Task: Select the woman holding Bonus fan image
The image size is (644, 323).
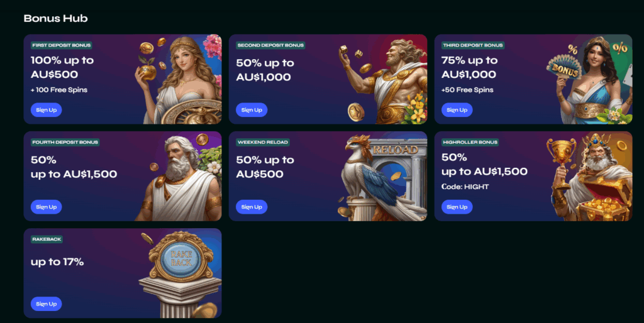Action: [589, 79]
